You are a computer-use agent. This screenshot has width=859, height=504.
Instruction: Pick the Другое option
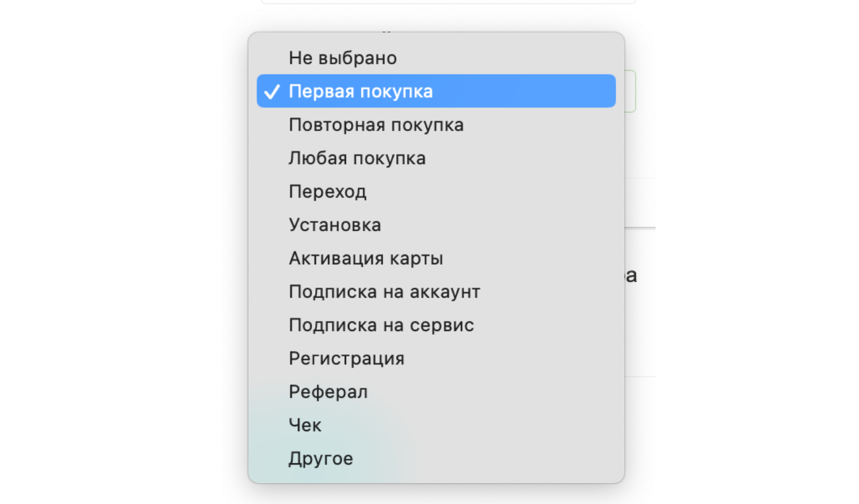pos(320,458)
